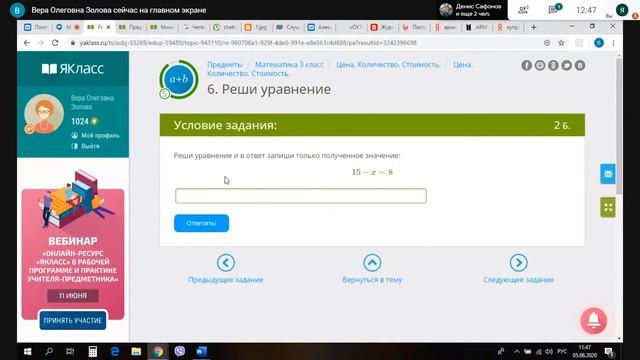Open the Windows Start menu
Viewport: 640px width, 360px height.
(x=27, y=351)
